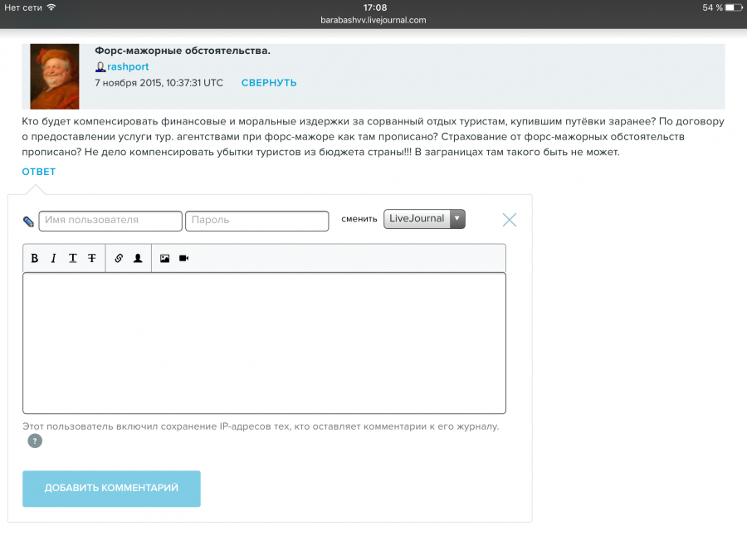Toggle italic text formatting
The height and width of the screenshot is (560, 747).
(54, 259)
